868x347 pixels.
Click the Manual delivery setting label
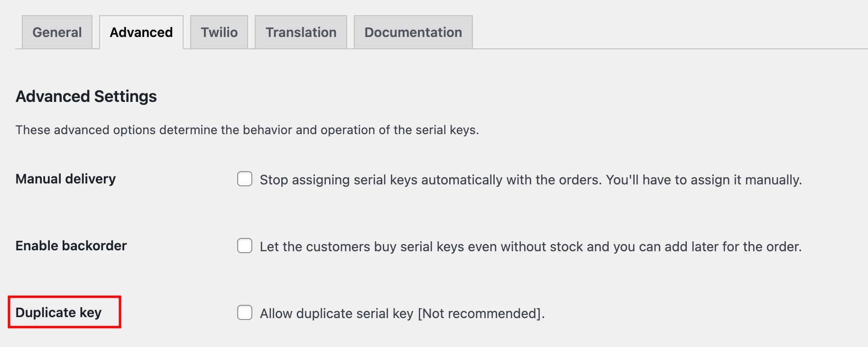pyautogui.click(x=65, y=179)
